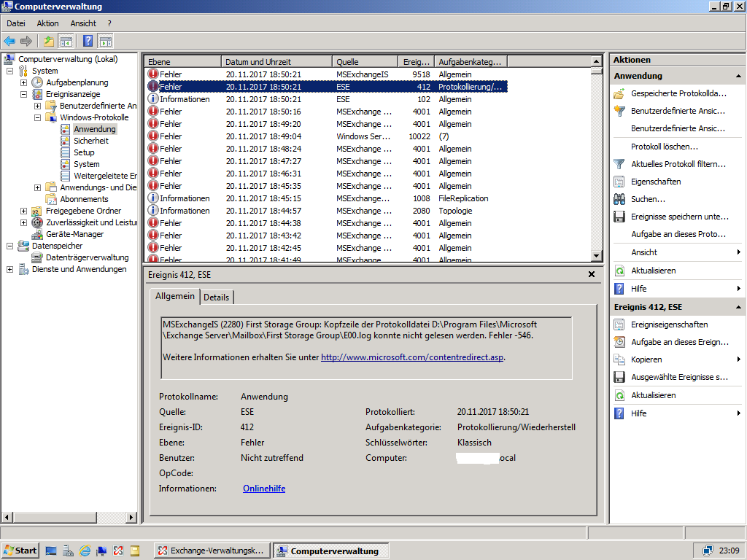747x560 pixels.
Task: Click the blue help icon in toolbar
Action: tap(88, 41)
